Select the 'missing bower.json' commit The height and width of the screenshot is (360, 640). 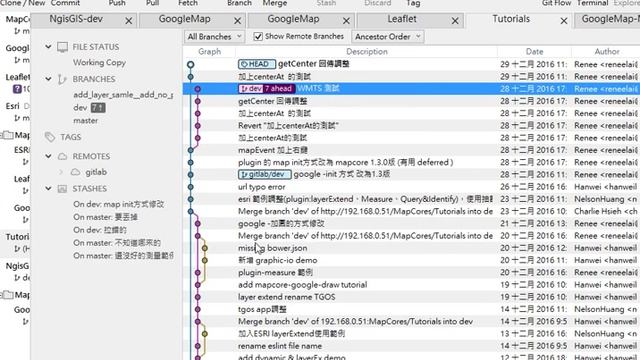click(x=411, y=248)
